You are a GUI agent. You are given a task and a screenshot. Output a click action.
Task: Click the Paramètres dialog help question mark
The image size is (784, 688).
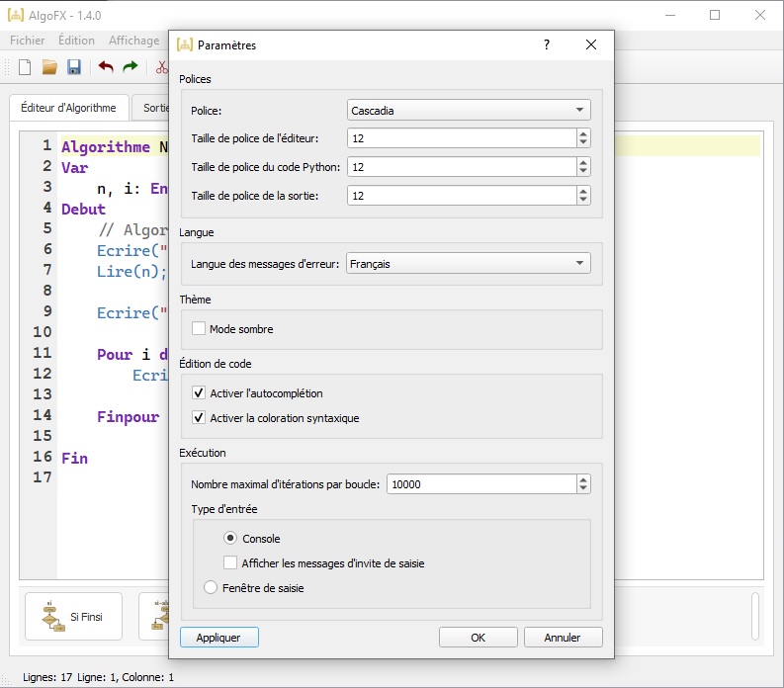click(547, 45)
